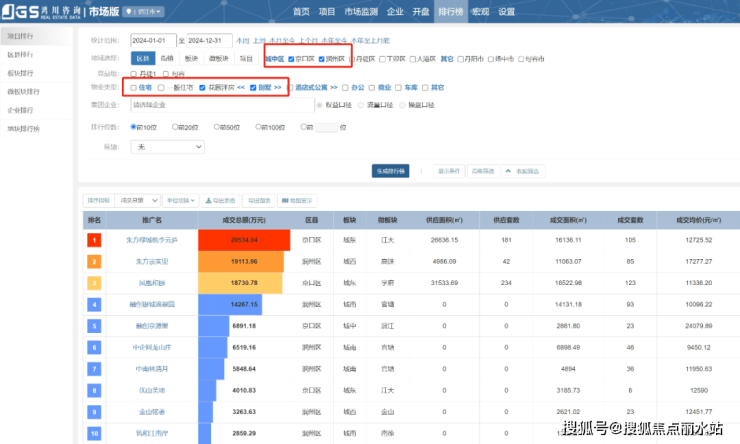The image size is (740, 444).
Task: Open the 企业 top menu
Action: (395, 12)
